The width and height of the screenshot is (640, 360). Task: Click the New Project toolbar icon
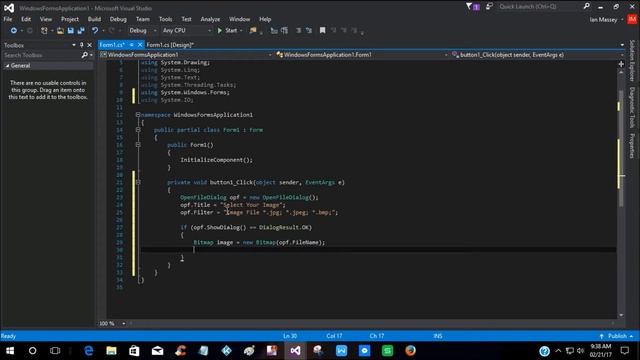click(44, 31)
